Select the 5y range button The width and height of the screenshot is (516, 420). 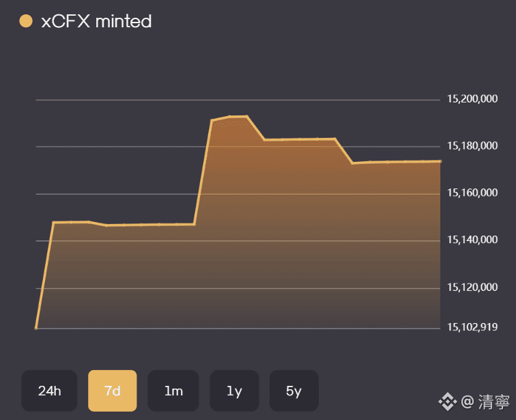point(294,391)
